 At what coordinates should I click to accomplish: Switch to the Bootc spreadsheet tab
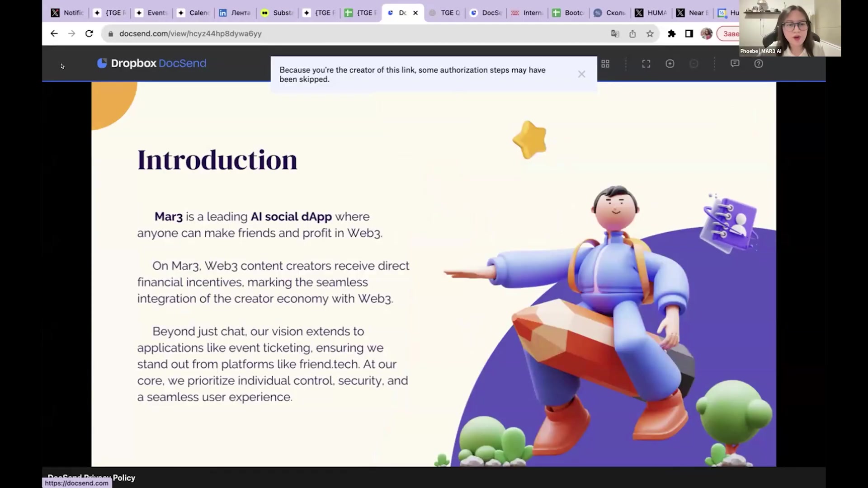[569, 13]
